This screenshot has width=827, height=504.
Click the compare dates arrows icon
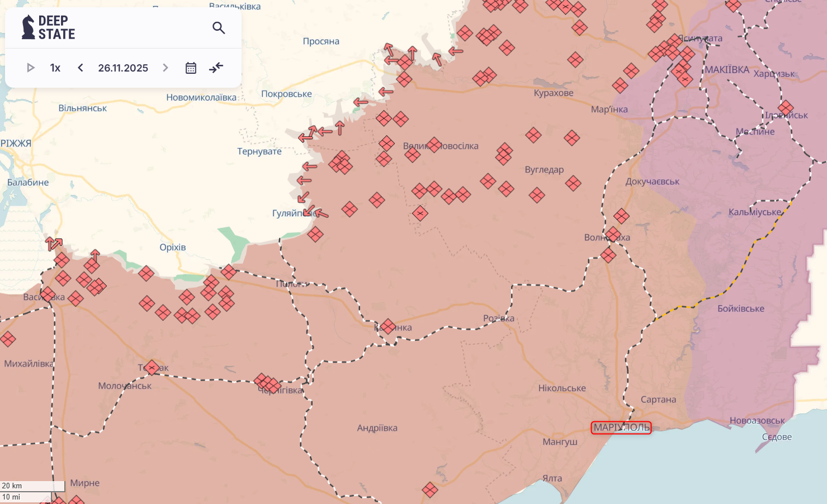216,68
